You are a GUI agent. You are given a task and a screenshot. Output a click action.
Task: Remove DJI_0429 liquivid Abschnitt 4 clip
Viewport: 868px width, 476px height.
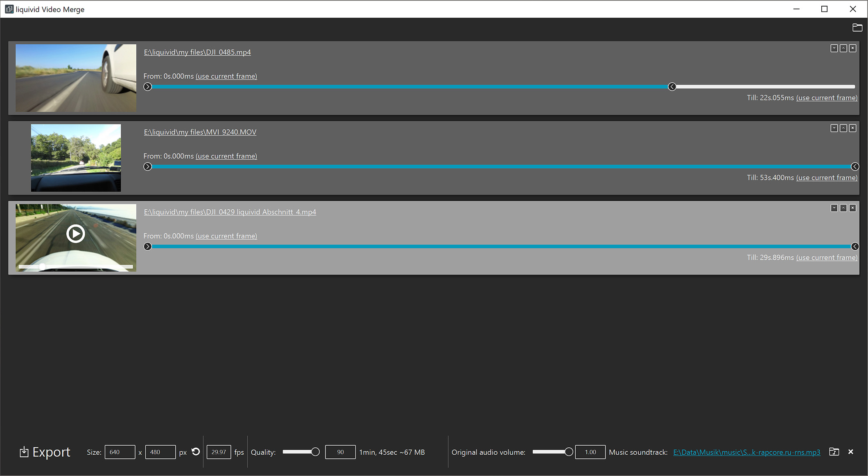tap(853, 208)
